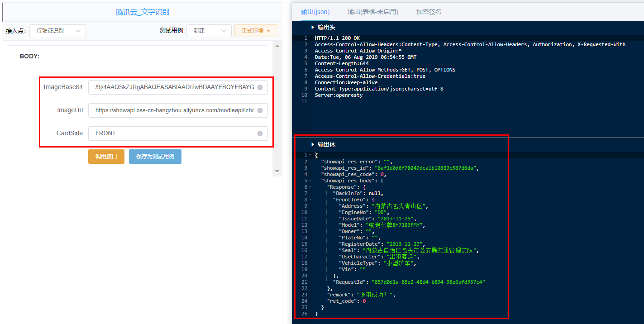Clear the ImageBase64 field with its x icon
Screen dimensions: 644x324
point(260,87)
